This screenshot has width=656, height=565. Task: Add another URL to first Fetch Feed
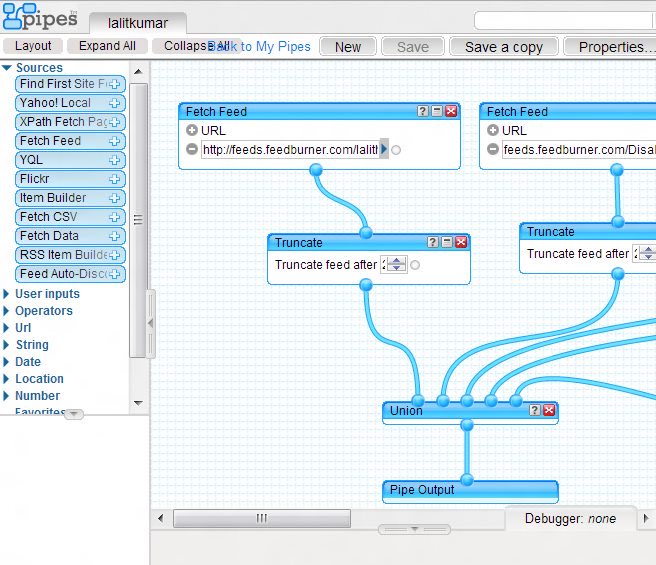(x=192, y=131)
